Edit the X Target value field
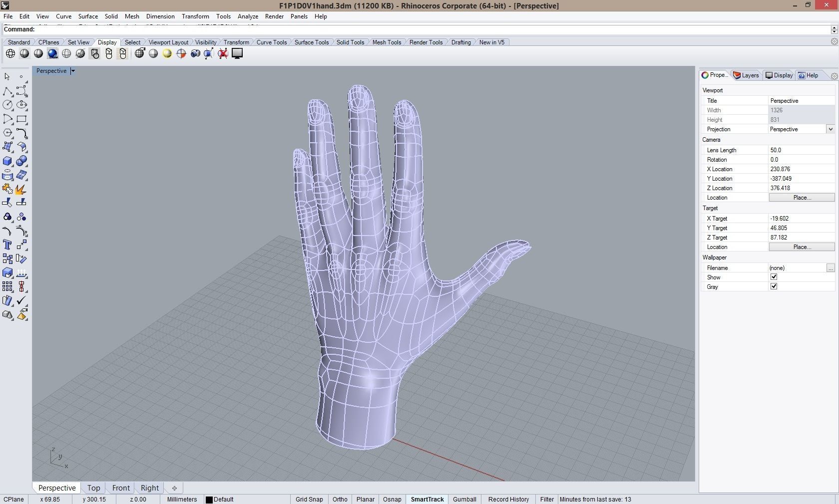The height and width of the screenshot is (504, 839). (801, 219)
